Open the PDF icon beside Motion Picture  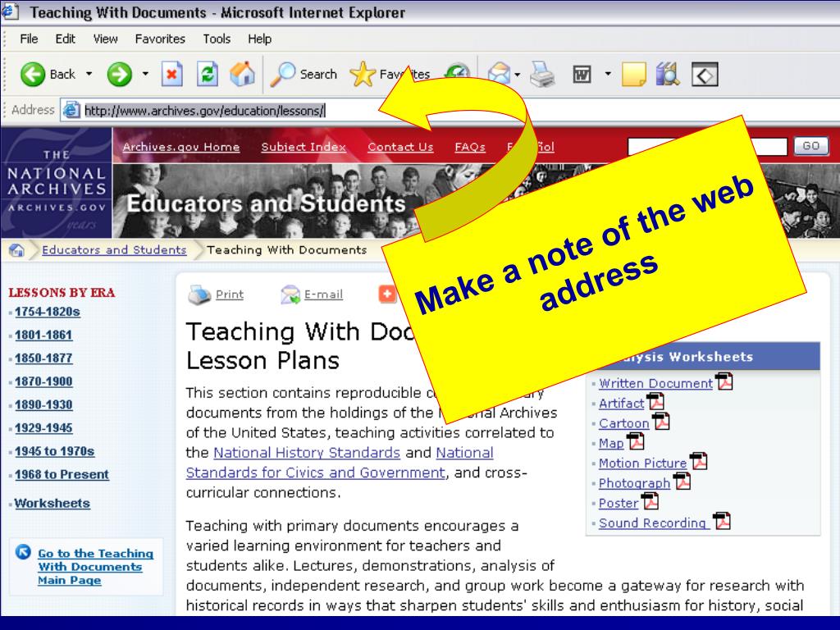[x=699, y=461]
